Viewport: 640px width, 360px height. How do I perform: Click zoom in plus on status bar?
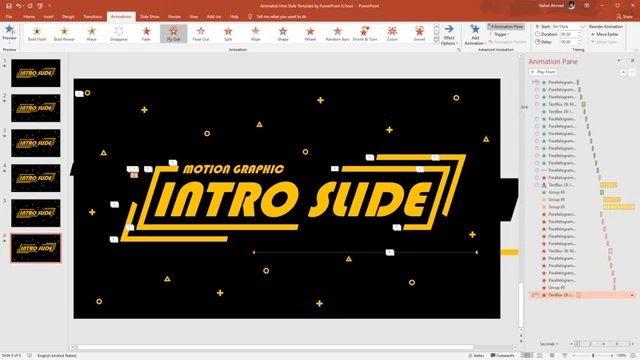pyautogui.click(x=611, y=356)
